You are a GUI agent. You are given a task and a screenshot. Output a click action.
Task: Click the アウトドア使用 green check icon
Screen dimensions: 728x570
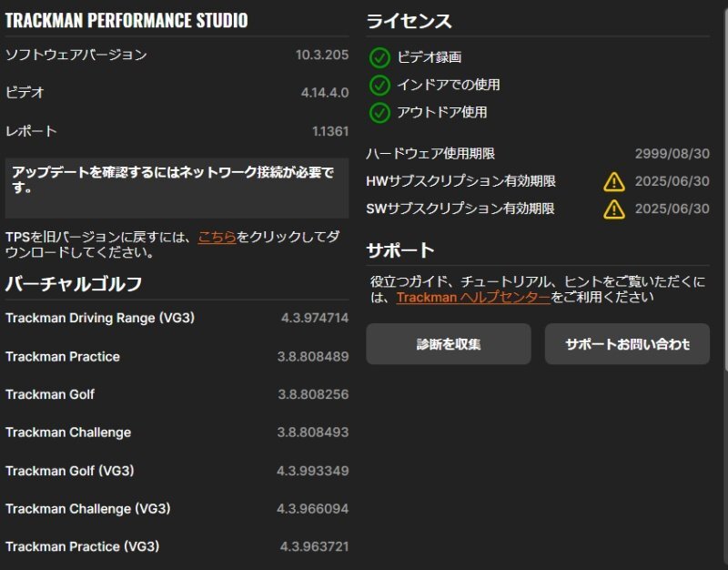point(379,112)
